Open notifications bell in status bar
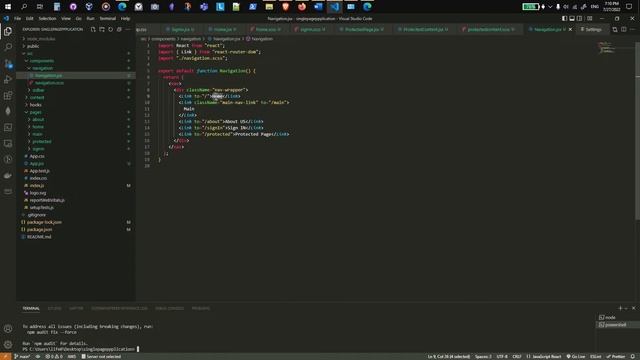Viewport: 640px width, 360px height. [x=633, y=356]
